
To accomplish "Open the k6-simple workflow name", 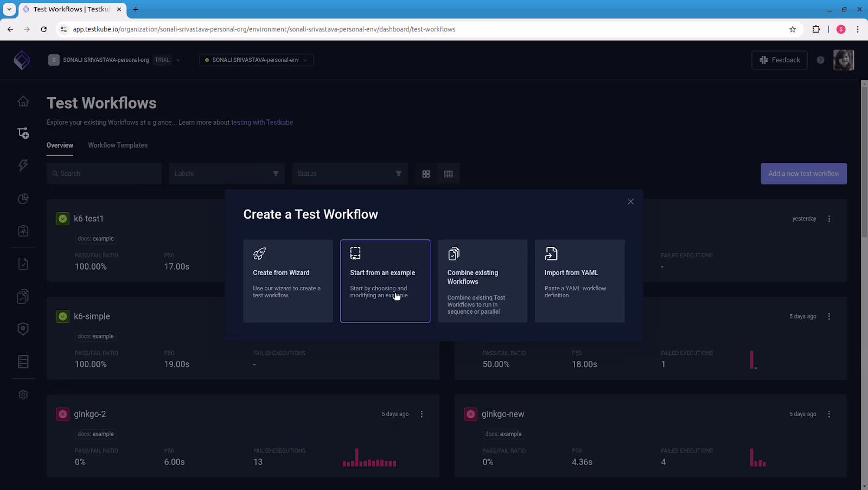I will (x=92, y=316).
